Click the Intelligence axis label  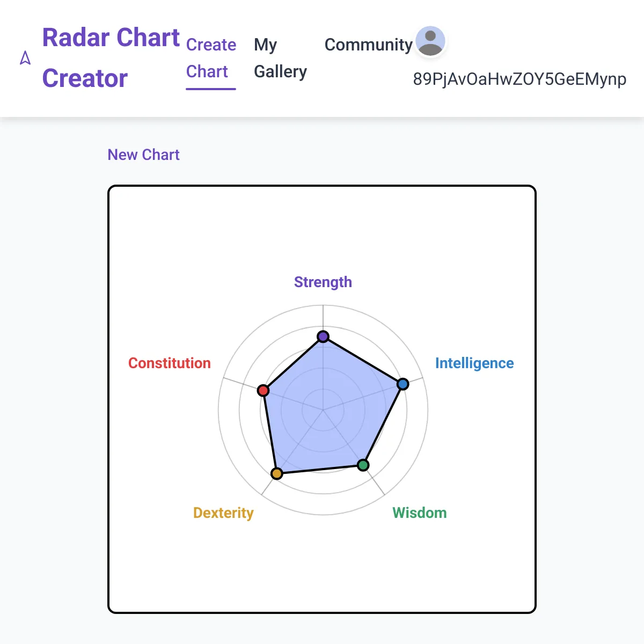474,363
